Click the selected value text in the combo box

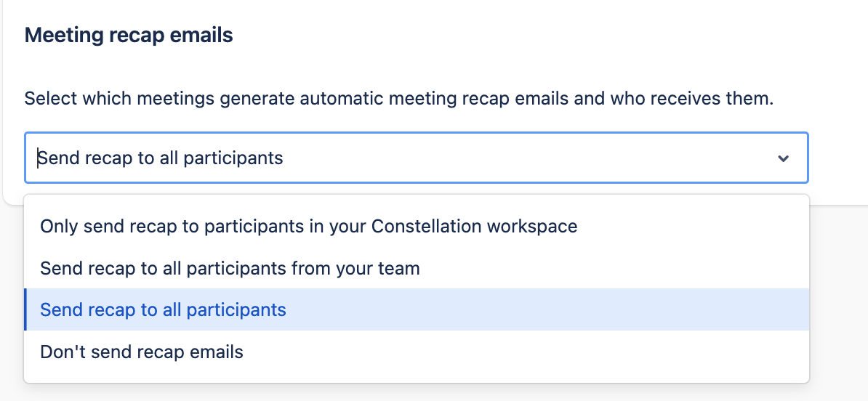click(x=160, y=158)
